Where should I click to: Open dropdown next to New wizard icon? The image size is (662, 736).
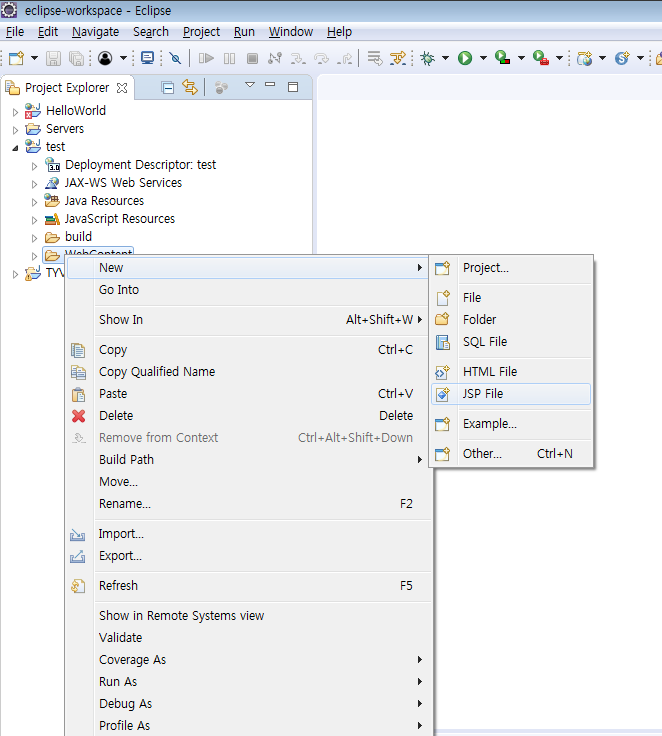34,58
